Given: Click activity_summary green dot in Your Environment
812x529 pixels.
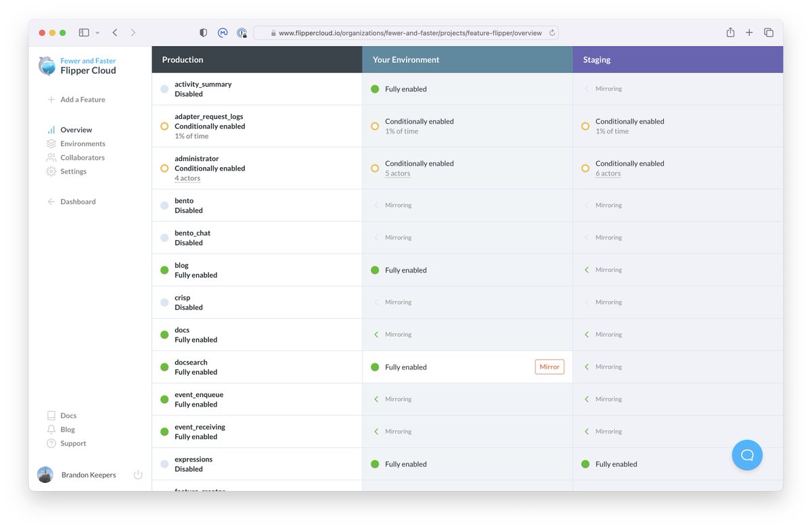Looking at the screenshot, I should 375,89.
